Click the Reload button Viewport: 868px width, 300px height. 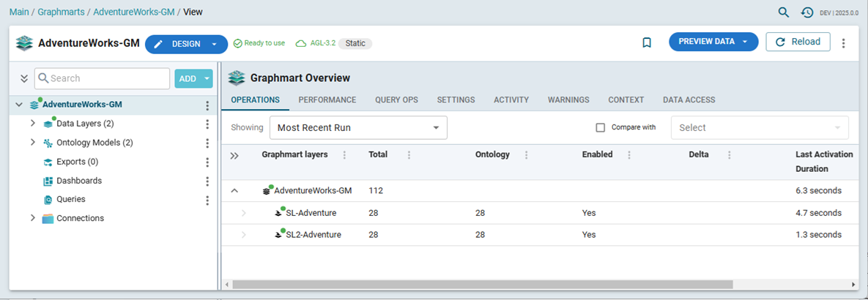click(798, 42)
